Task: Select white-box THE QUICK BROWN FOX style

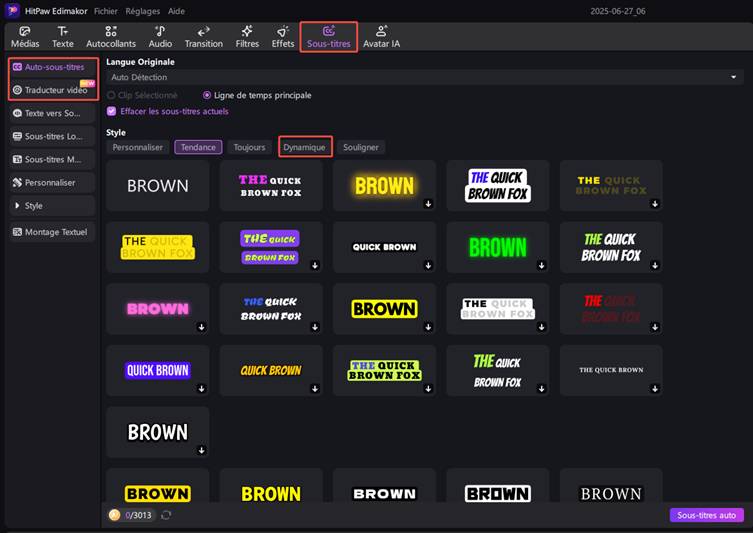Action: pos(498,186)
